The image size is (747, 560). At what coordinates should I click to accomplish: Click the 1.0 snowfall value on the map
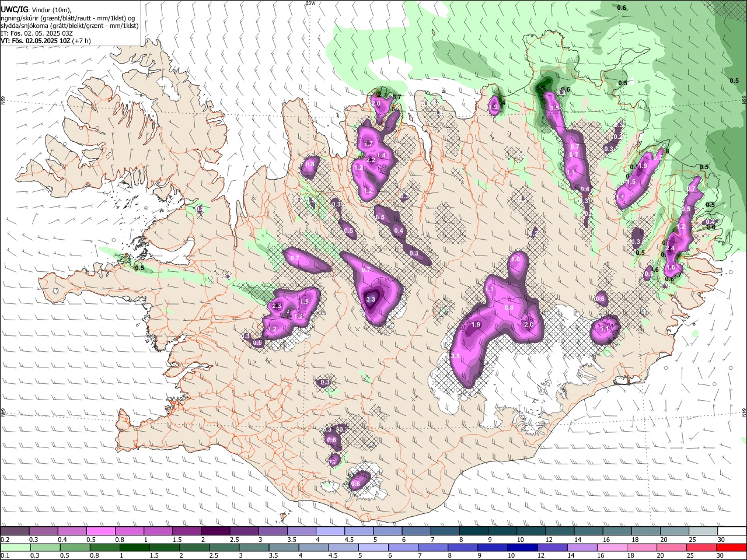pos(516,260)
